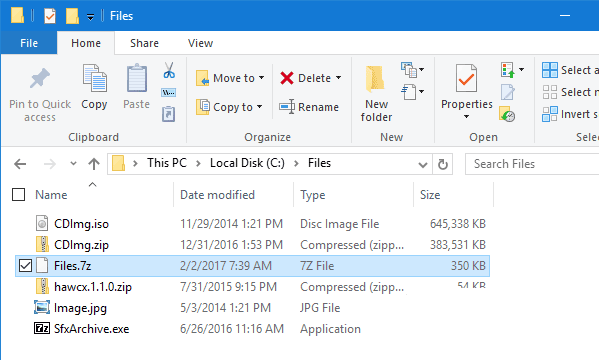Create a New folder

pyautogui.click(x=376, y=94)
